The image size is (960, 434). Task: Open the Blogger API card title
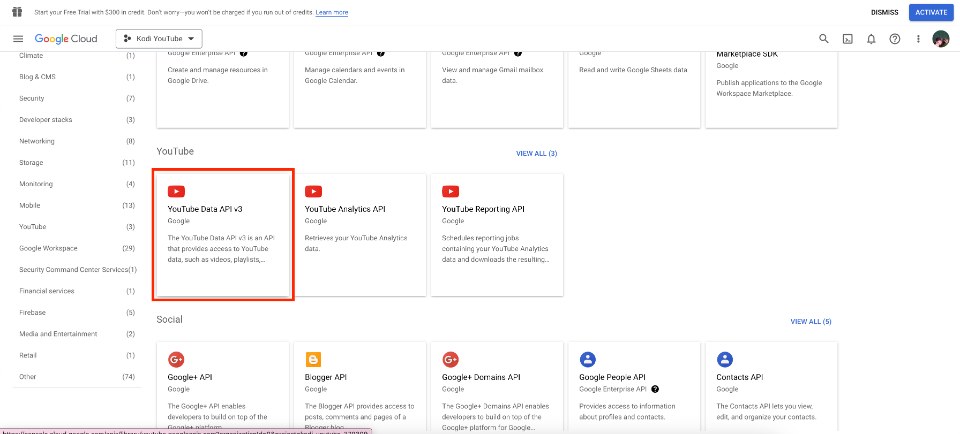pos(326,378)
